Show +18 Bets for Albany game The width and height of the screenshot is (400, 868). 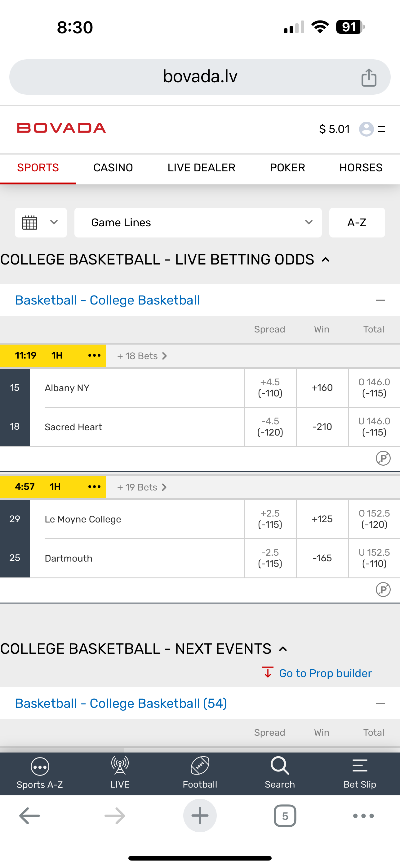[142, 356]
